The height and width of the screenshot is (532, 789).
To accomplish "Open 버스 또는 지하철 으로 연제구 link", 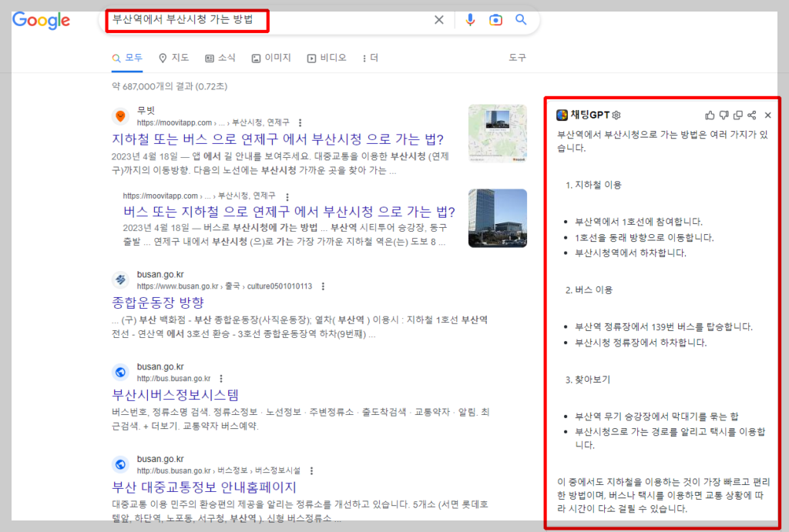I will tap(290, 211).
